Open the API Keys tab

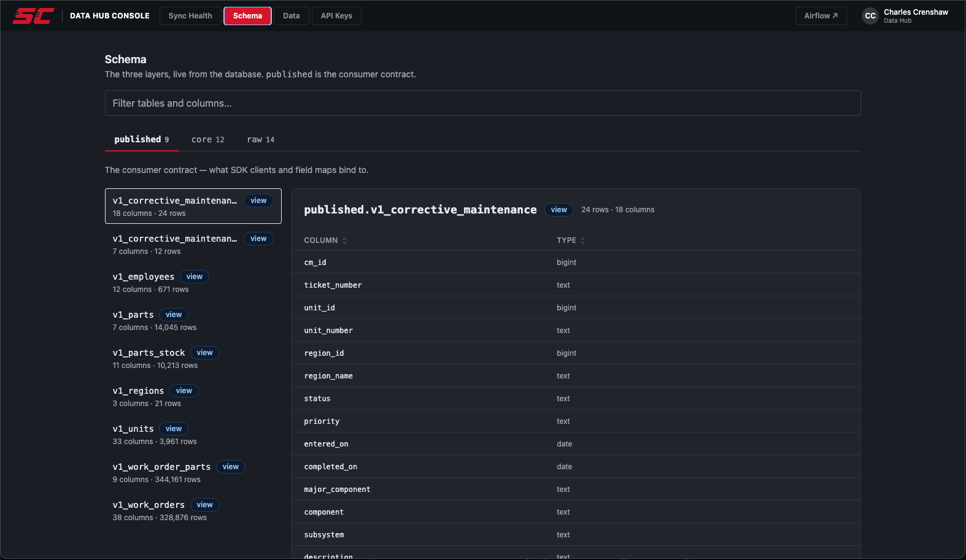point(336,16)
